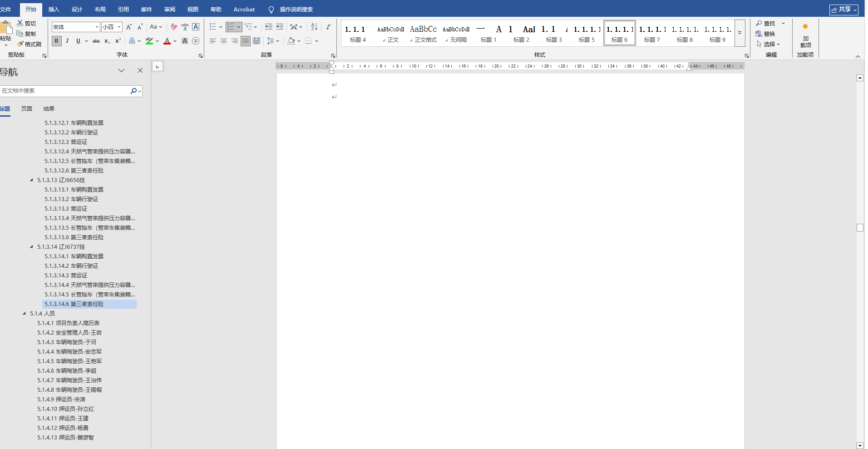
Task: Click the enclosed character (带圈字符) icon
Action: point(196,41)
